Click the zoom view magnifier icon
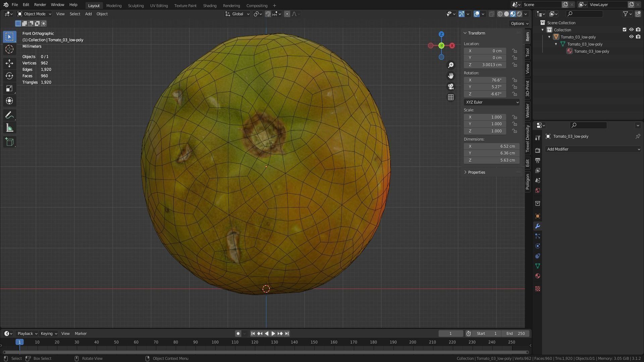 451,65
